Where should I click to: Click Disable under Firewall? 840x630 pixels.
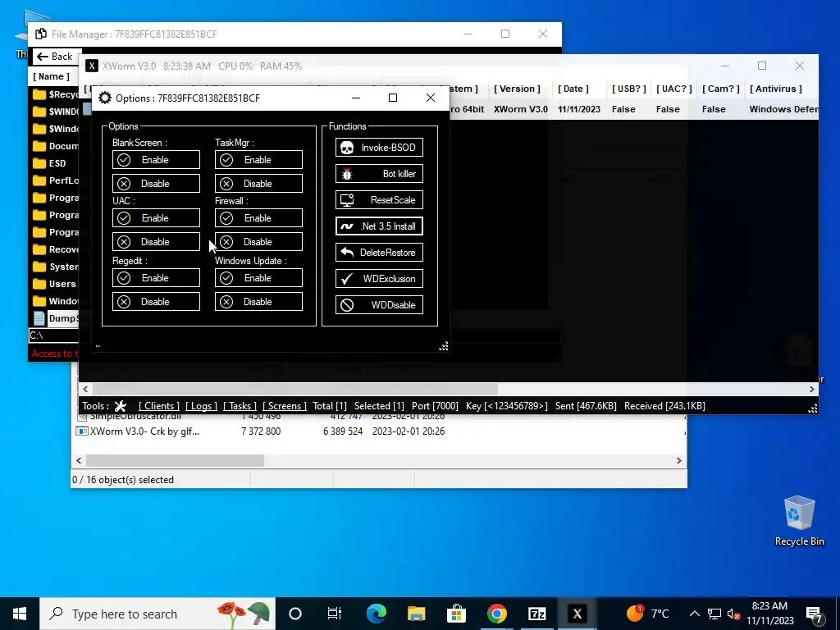[x=258, y=242]
